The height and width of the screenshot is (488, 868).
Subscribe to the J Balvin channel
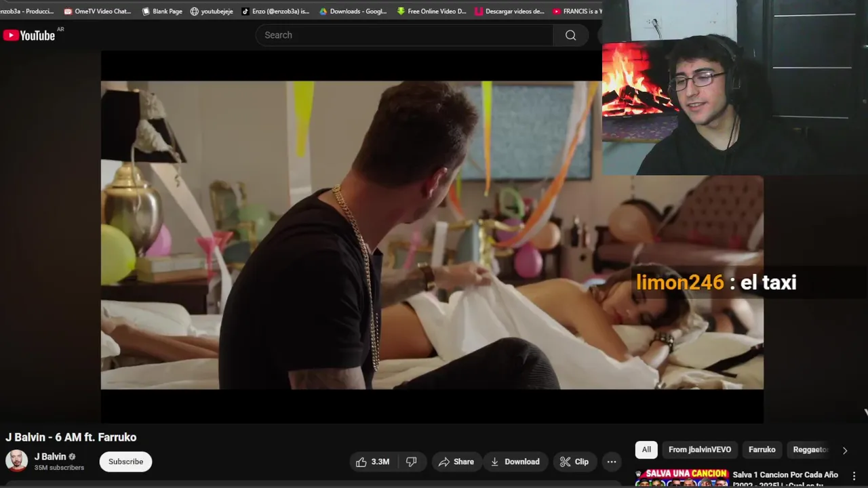126,462
